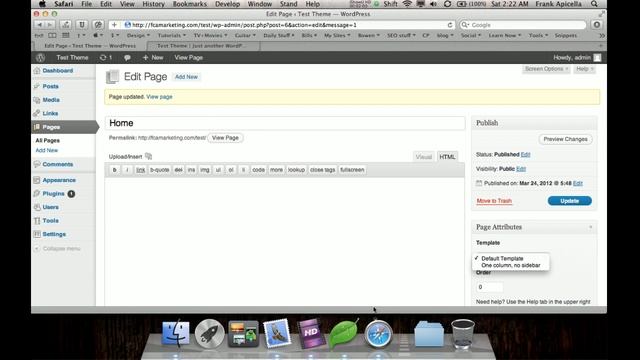
Task: Click the b-quote quicktag button
Action: click(x=160, y=170)
